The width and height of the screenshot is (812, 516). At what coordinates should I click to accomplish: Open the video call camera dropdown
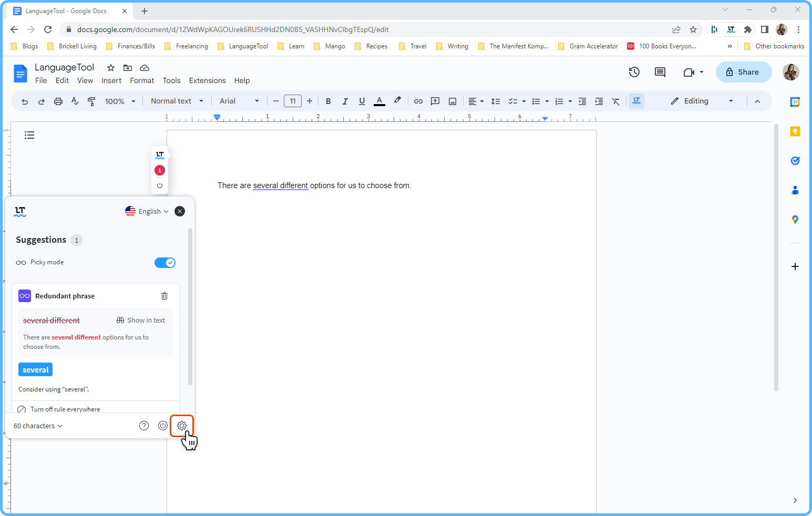click(x=693, y=72)
